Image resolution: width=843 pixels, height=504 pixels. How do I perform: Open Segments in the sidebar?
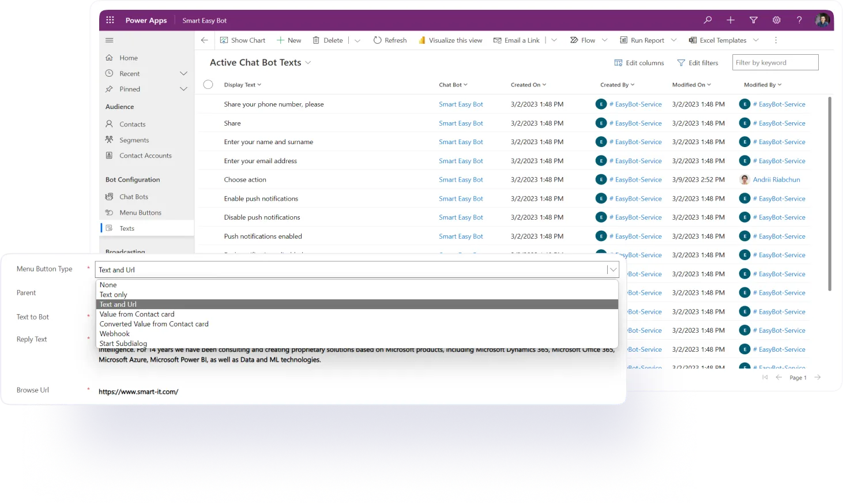134,140
